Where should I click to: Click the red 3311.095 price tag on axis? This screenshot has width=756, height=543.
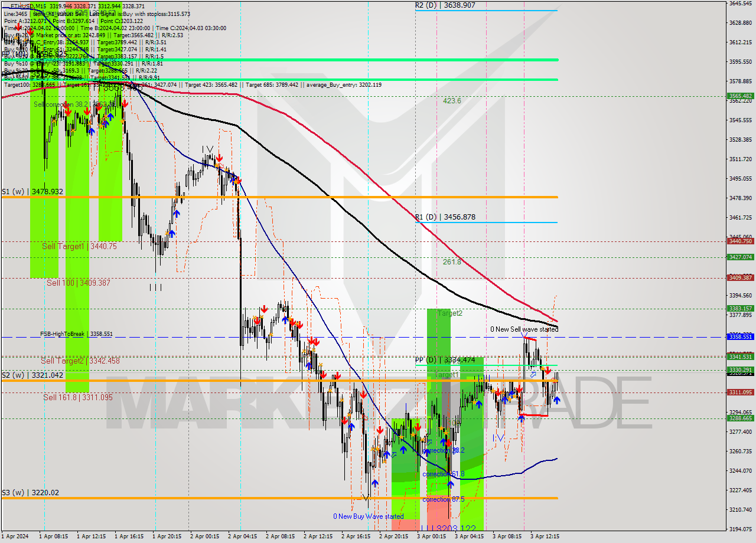[740, 392]
